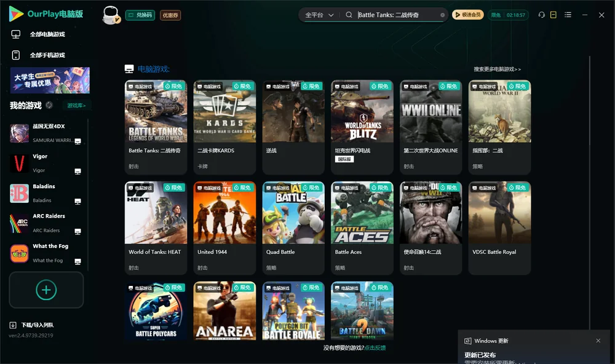Click 全部电脑游戏 monitor icon

point(16,34)
